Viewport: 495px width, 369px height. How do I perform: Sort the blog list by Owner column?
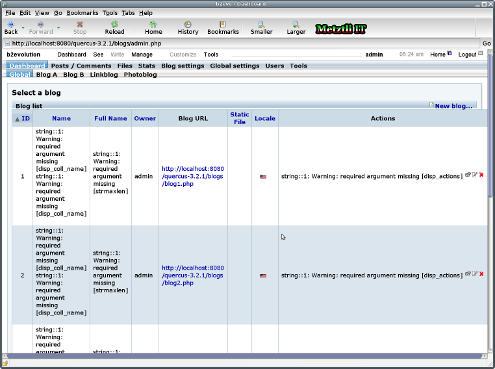coord(145,118)
